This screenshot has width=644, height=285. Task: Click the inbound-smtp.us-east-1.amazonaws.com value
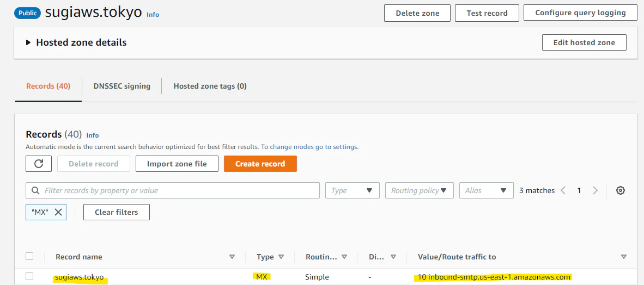tap(494, 277)
